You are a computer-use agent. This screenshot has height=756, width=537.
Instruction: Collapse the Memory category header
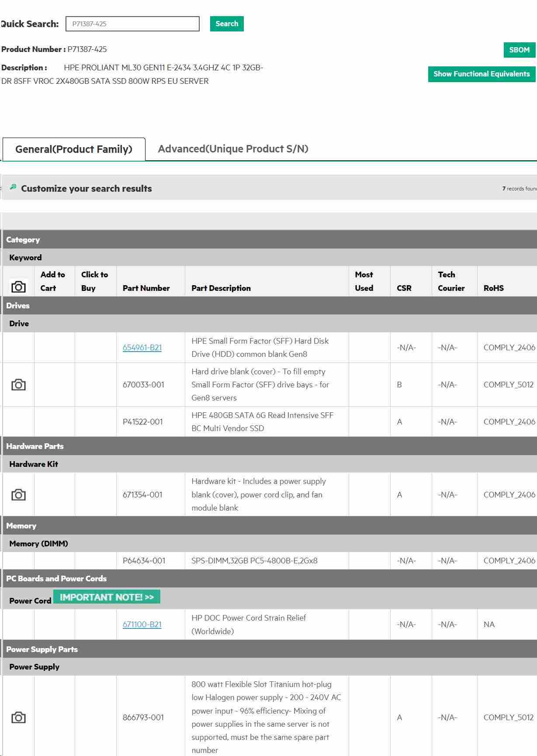21,526
